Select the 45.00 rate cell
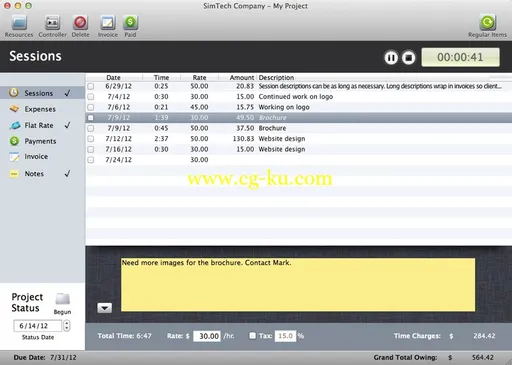Screen dimensions: 512x365 coord(199,107)
